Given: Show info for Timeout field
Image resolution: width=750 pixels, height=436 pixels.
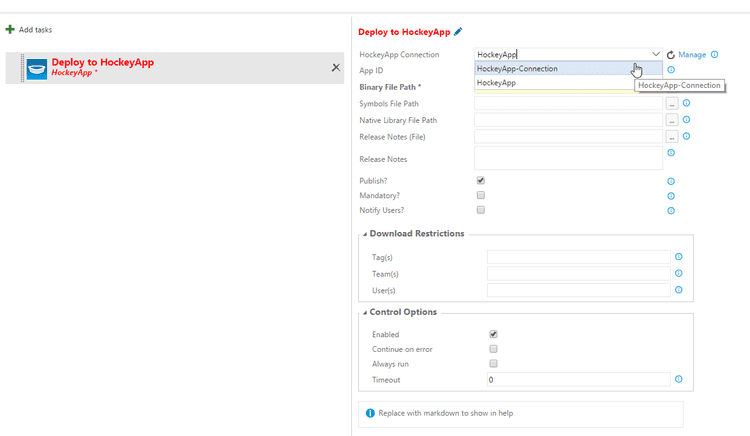Looking at the screenshot, I should coord(679,379).
